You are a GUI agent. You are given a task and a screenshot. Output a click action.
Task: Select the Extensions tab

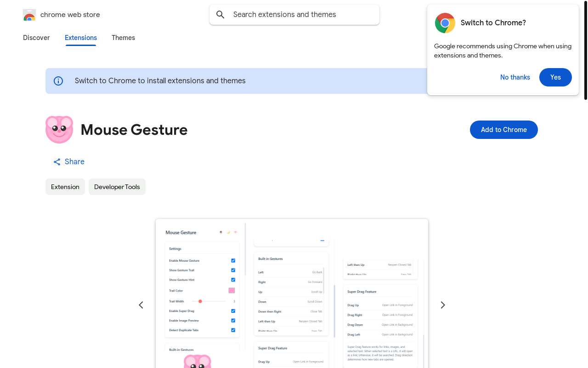tap(81, 38)
